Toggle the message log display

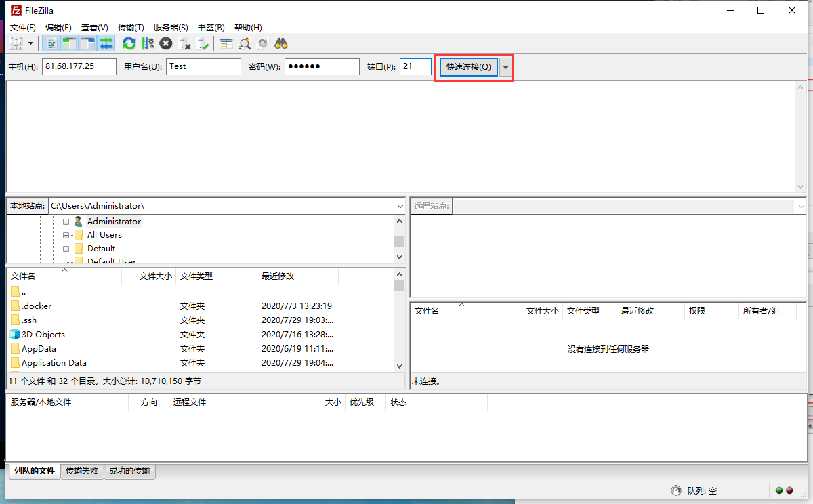(x=51, y=43)
